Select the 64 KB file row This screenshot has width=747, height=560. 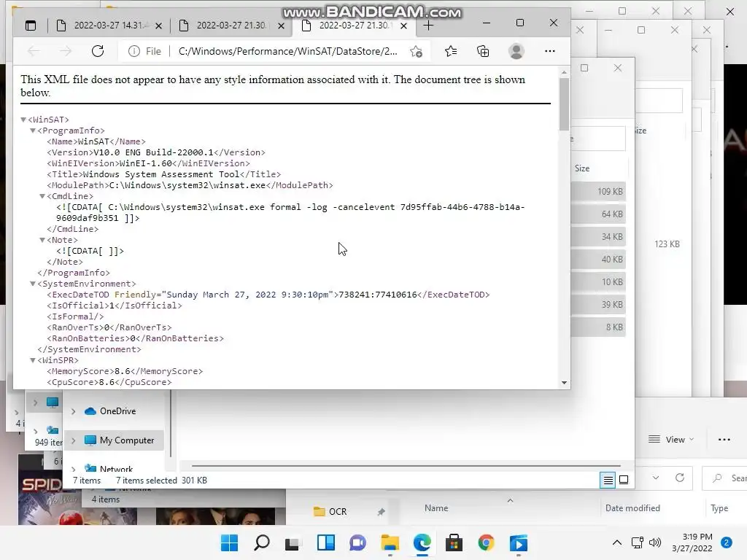click(x=599, y=214)
